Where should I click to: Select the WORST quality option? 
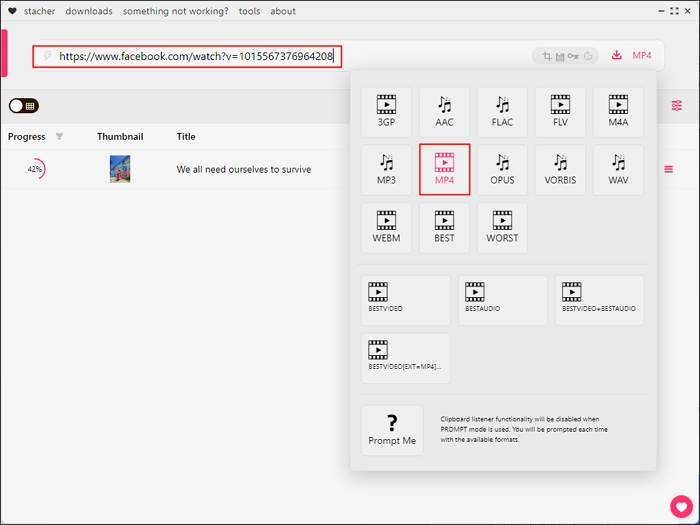click(x=502, y=228)
